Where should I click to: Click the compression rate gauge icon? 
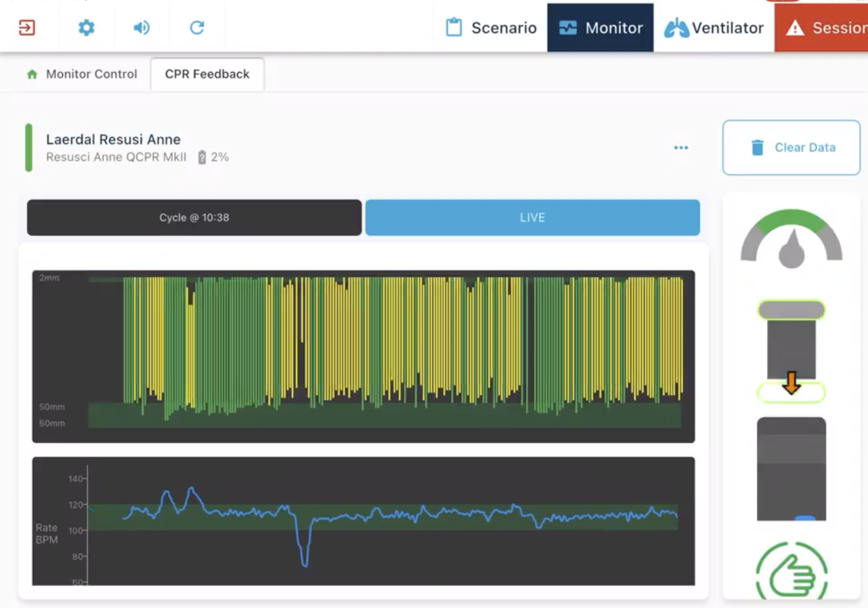791,240
